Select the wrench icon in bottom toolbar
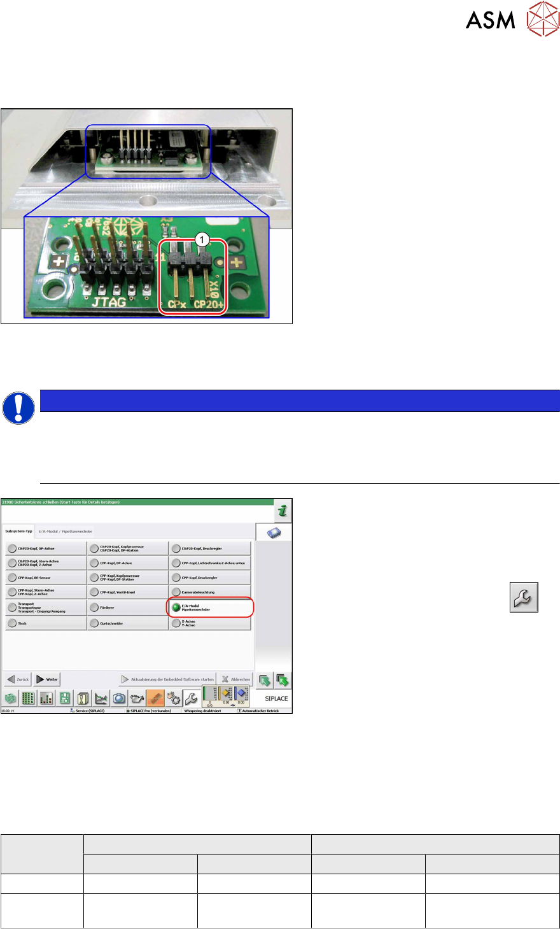The image size is (560, 929). tap(191, 698)
